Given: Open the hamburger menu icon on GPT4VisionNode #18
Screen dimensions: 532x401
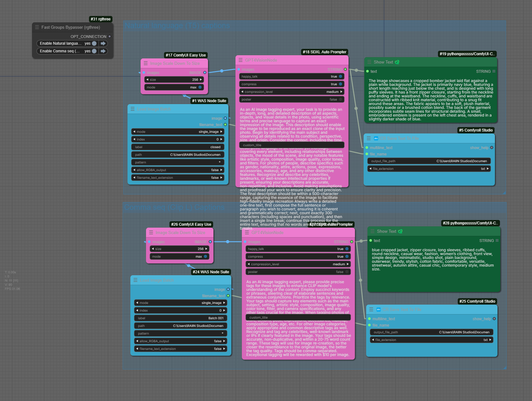Looking at the screenshot, I should [x=241, y=60].
